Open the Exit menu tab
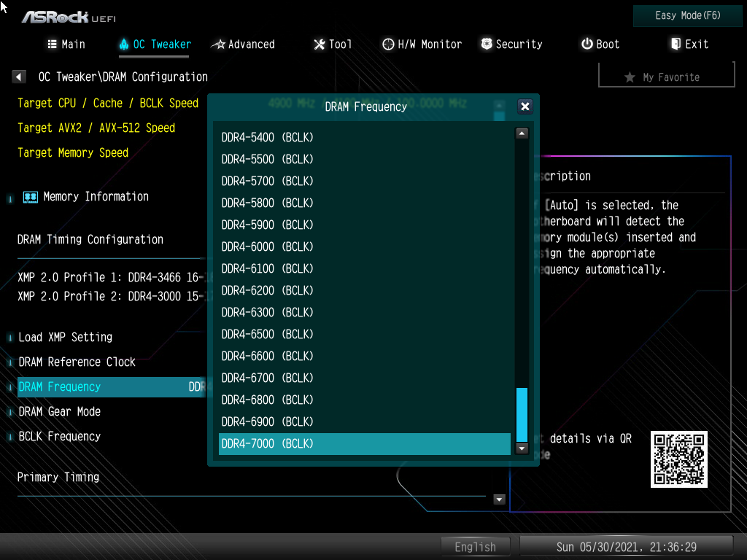The height and width of the screenshot is (560, 747). pos(689,44)
